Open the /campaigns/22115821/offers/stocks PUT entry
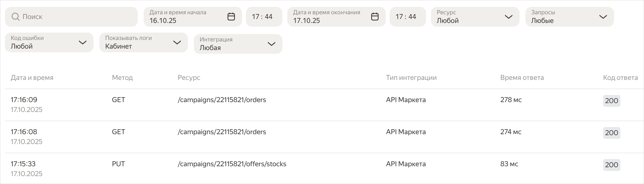Viewport: 644px width, 184px height. 232,164
